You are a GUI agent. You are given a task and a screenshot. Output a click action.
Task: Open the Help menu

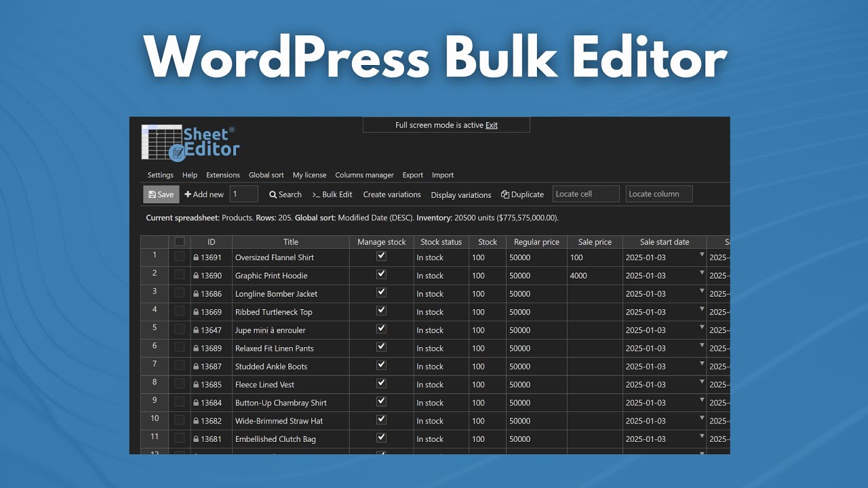(x=190, y=175)
